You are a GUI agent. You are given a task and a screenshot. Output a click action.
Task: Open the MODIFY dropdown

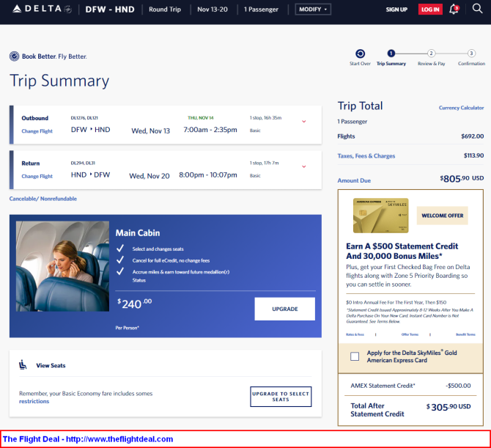(313, 10)
